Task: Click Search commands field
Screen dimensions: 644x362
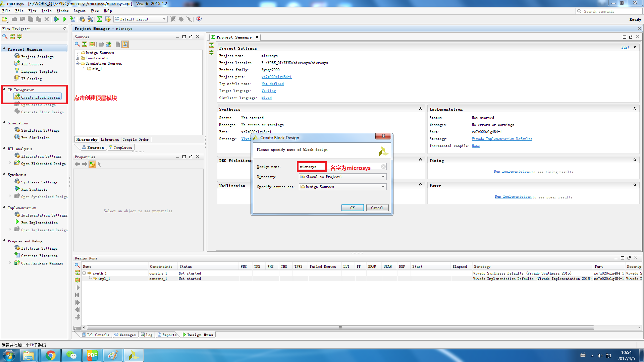Action: pos(609,11)
